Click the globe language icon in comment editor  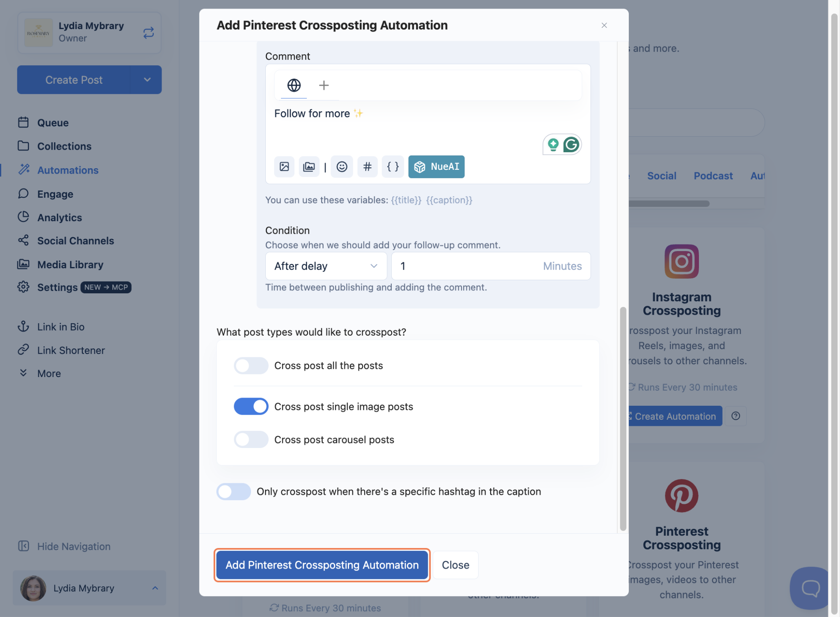coord(294,85)
